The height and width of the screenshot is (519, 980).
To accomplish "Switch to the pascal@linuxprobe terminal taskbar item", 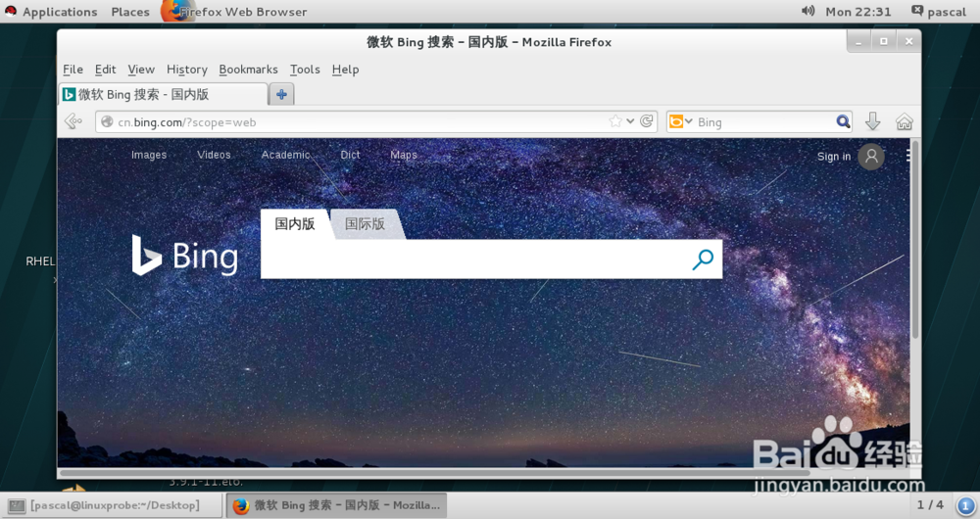I will coord(113,505).
